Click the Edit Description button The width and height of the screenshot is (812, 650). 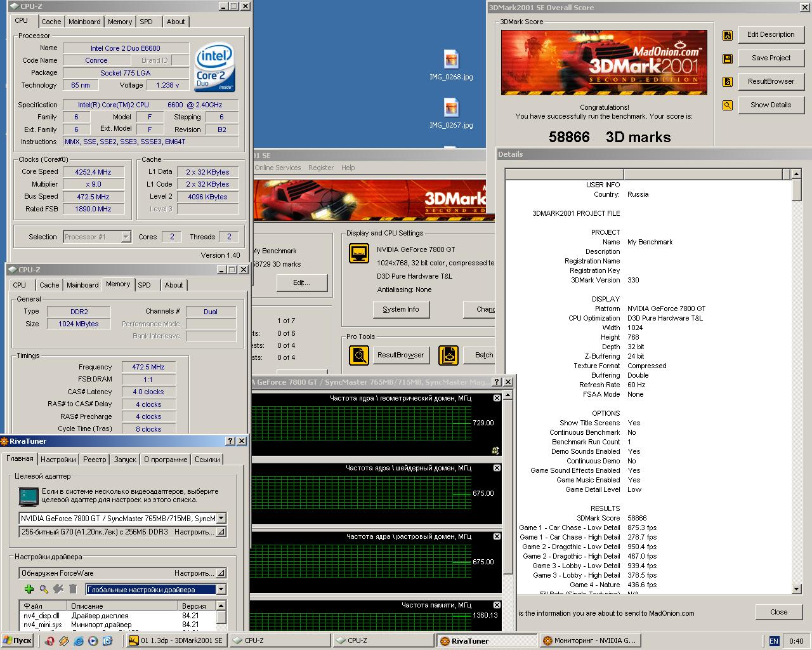pos(771,35)
